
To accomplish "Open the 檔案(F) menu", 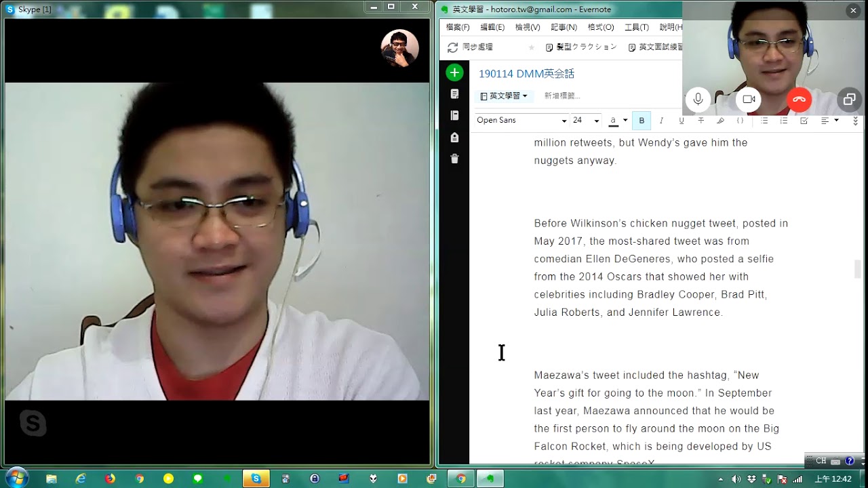I will 458,27.
